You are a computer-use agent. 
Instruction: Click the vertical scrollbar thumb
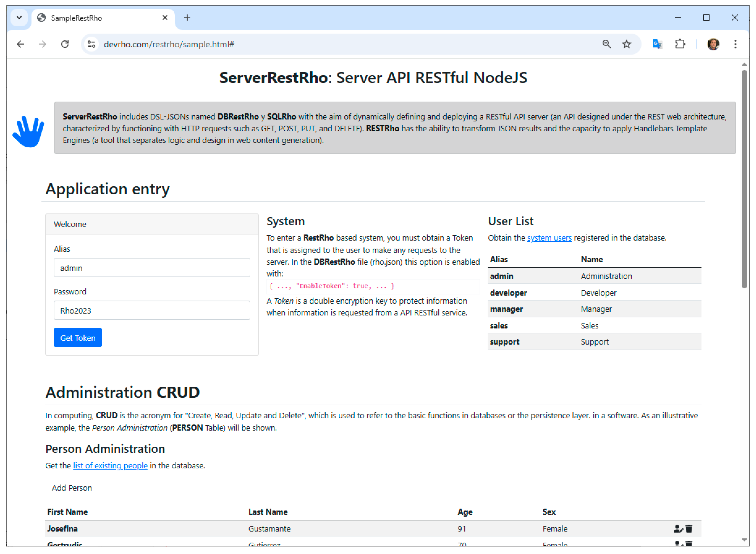[x=744, y=179]
